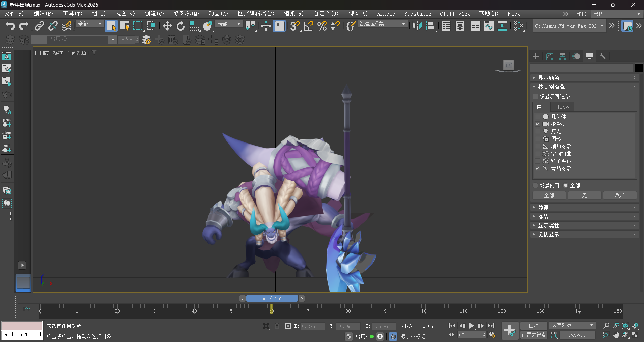
Task: Click the 设置关键点 button
Action: pos(534,335)
